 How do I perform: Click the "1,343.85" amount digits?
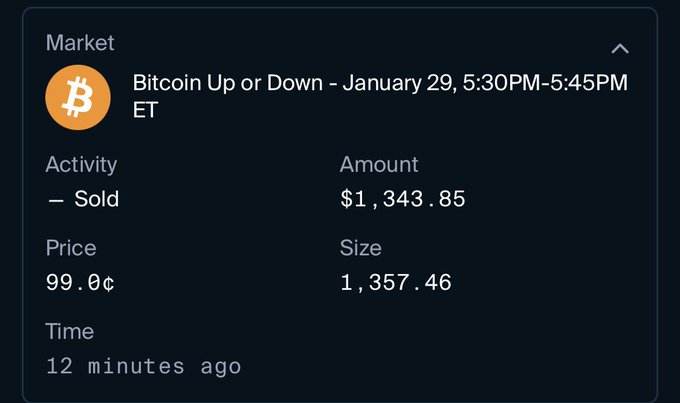pos(411,199)
